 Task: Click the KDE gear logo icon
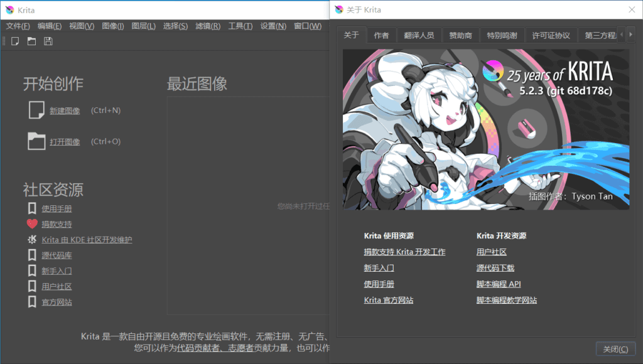32,239
